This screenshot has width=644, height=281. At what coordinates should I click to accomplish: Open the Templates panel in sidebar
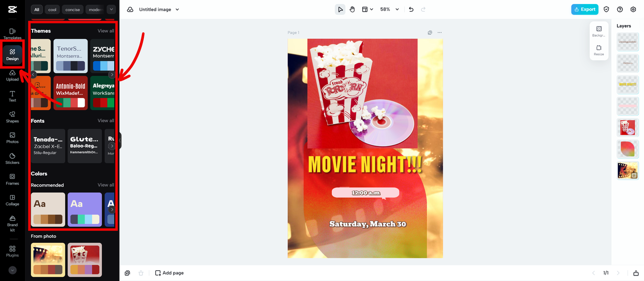[x=12, y=34]
